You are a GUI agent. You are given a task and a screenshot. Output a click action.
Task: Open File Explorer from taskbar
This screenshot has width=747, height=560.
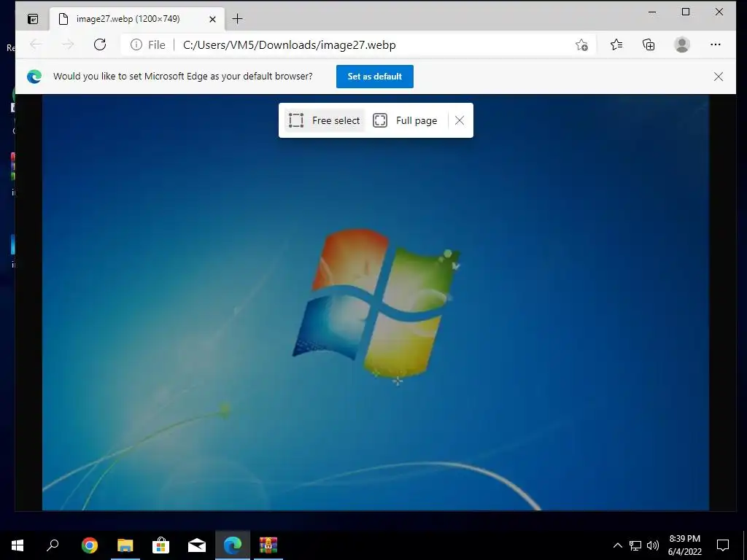[x=125, y=545]
